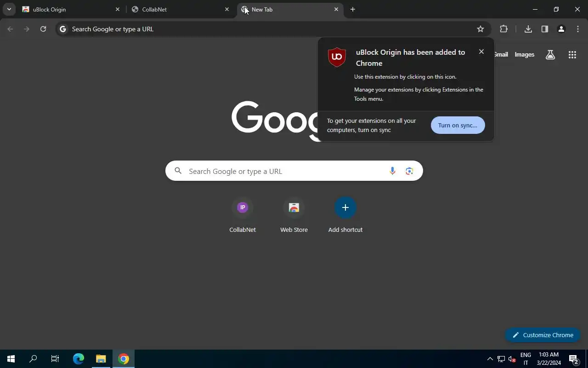Open the Gmail link
This screenshot has width=588, height=368.
coord(501,54)
